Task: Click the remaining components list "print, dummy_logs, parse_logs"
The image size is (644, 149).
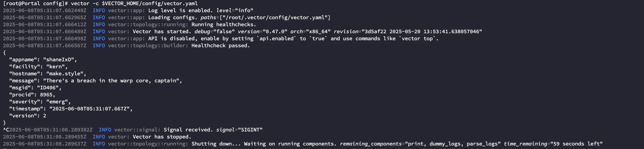Action: click(x=452, y=144)
